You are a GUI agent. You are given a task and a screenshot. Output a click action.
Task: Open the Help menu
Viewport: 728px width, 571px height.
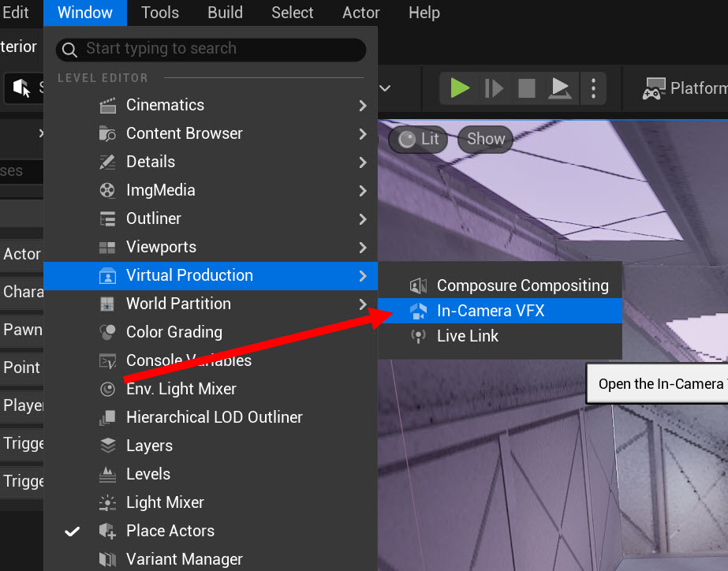(x=424, y=13)
